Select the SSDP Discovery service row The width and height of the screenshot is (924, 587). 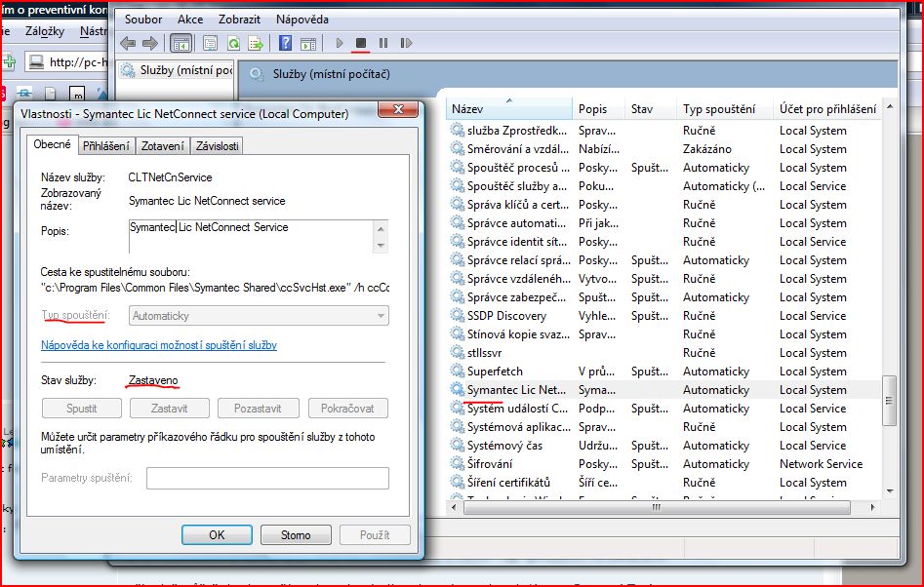506,316
